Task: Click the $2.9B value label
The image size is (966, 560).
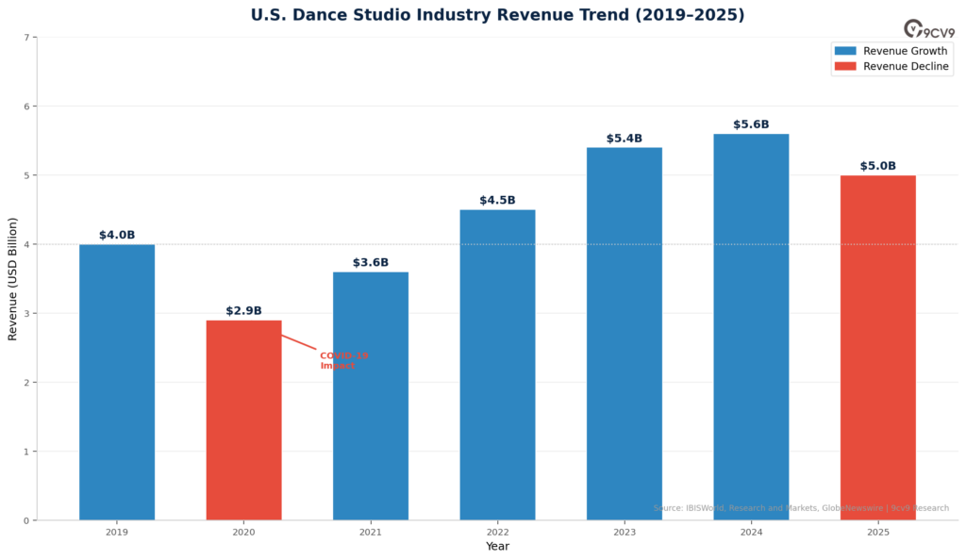Action: point(244,311)
